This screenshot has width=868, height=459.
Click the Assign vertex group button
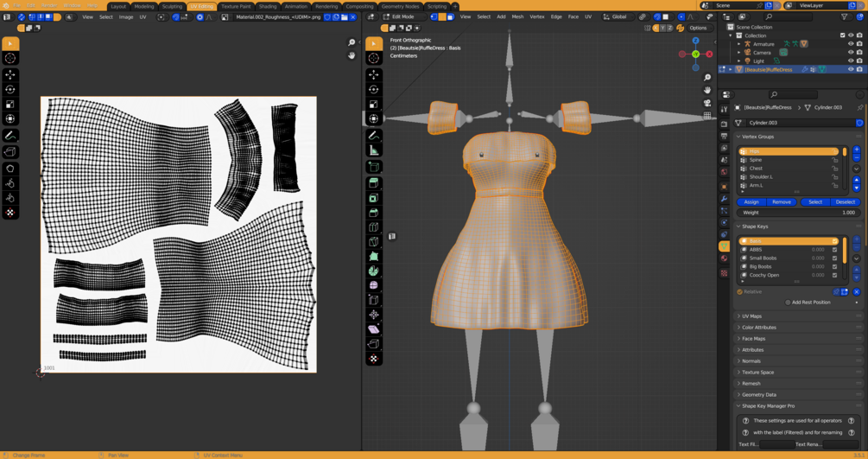[x=751, y=201]
